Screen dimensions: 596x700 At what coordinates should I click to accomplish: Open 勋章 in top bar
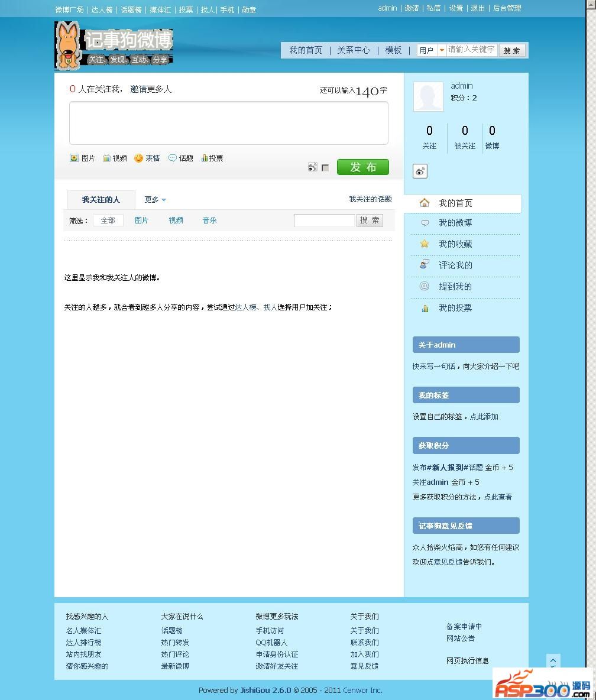[249, 10]
